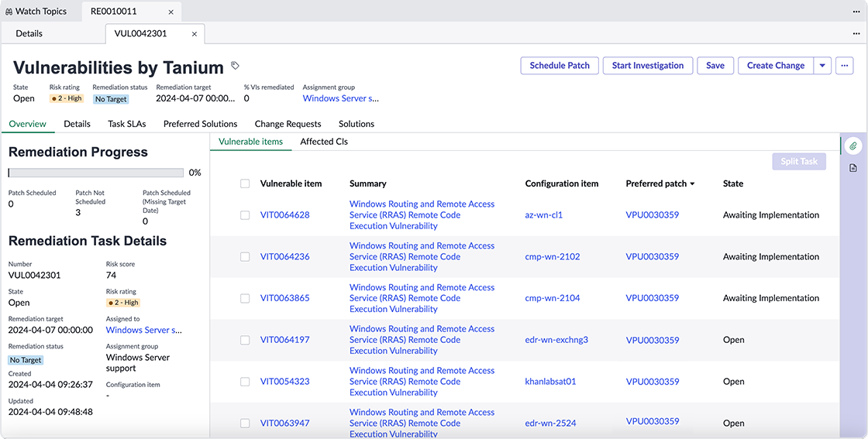Select the VIT0063865 row checkbox
868x439 pixels.
pos(245,298)
